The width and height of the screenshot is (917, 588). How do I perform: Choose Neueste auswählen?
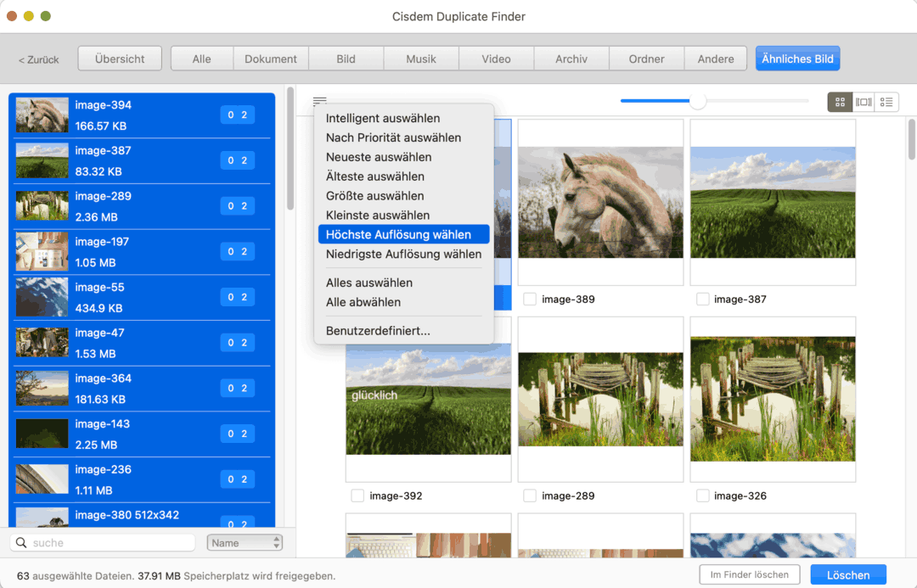point(403,157)
